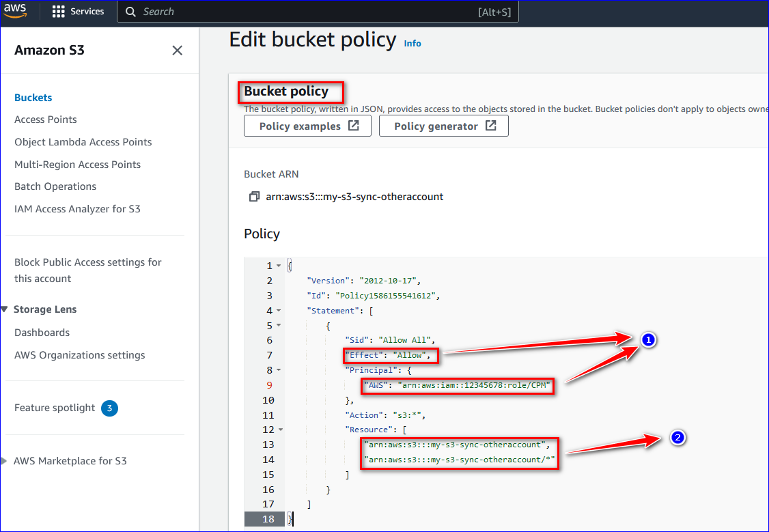Open Block Public Access settings for this account
The height and width of the screenshot is (532, 769).
point(88,270)
